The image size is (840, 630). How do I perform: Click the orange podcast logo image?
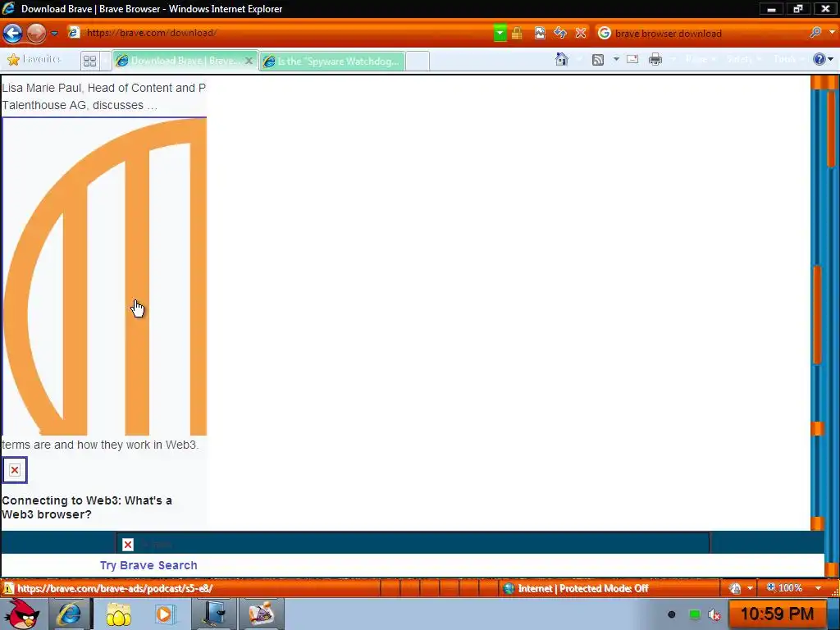[x=104, y=276]
